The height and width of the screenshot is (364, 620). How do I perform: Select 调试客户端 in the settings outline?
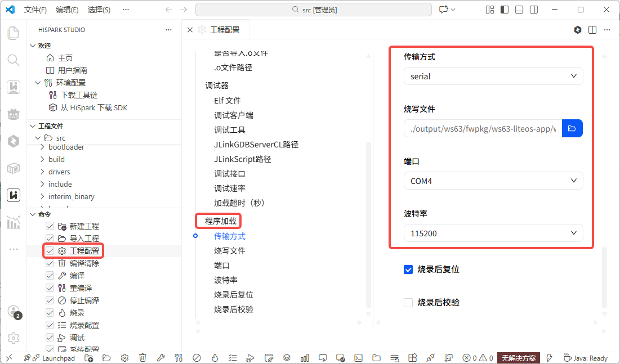[x=234, y=115]
